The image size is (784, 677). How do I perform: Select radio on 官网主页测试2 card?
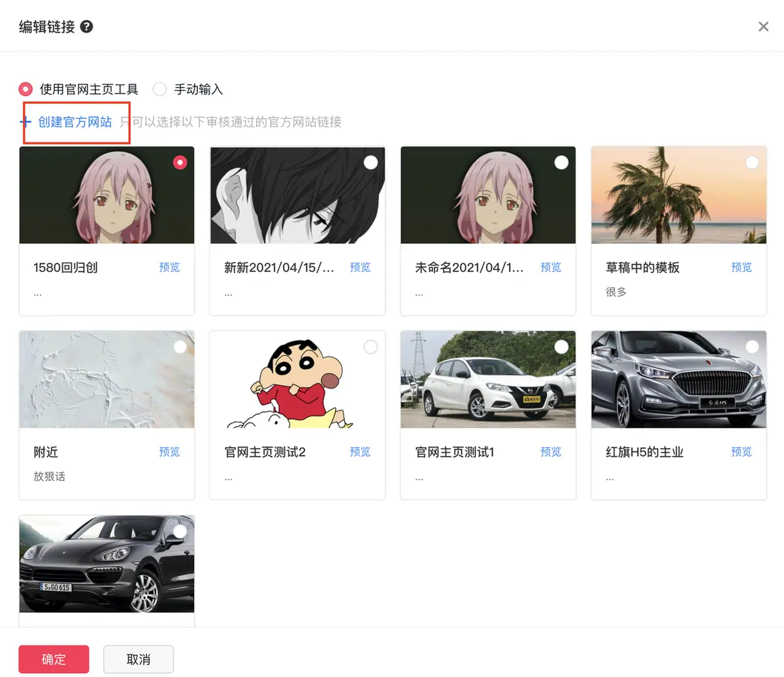(x=370, y=346)
